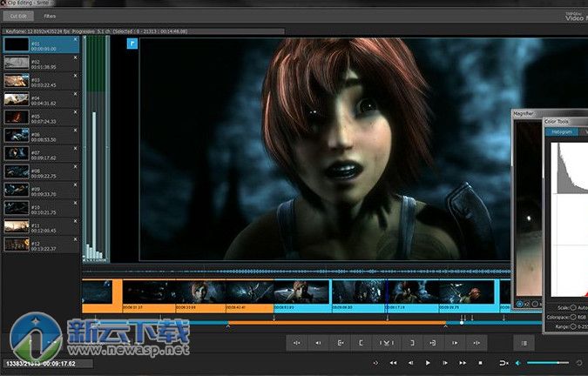Click the first split-point button in edit row

pyautogui.click(x=297, y=343)
